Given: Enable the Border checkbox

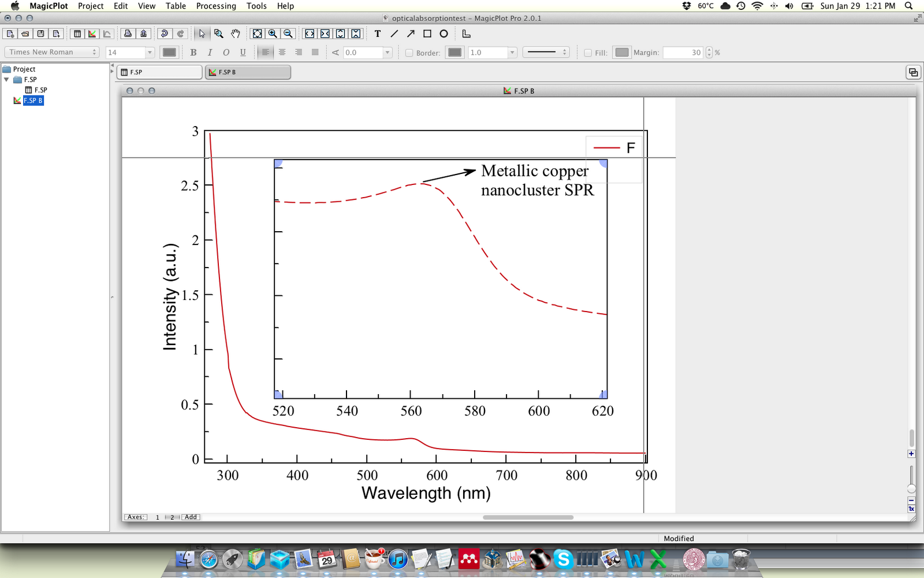Looking at the screenshot, I should click(409, 52).
